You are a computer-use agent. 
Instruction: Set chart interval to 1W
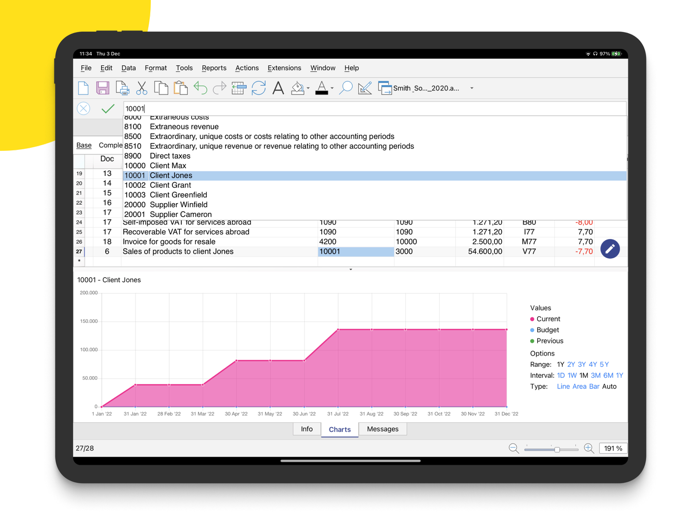(572, 375)
